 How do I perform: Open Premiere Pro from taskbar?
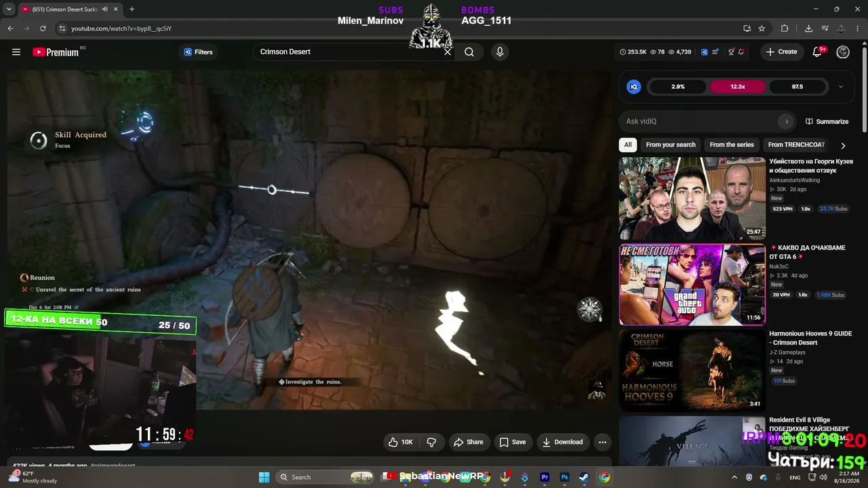coord(545,477)
